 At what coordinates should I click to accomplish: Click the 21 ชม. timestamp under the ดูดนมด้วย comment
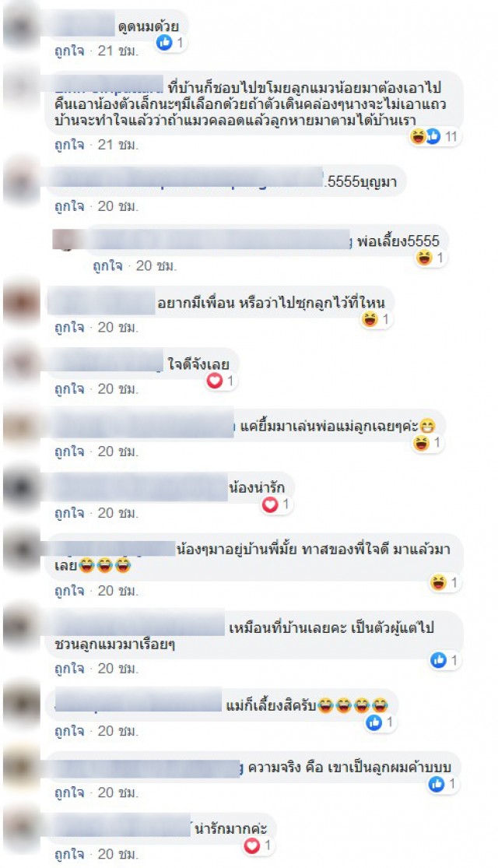(117, 51)
